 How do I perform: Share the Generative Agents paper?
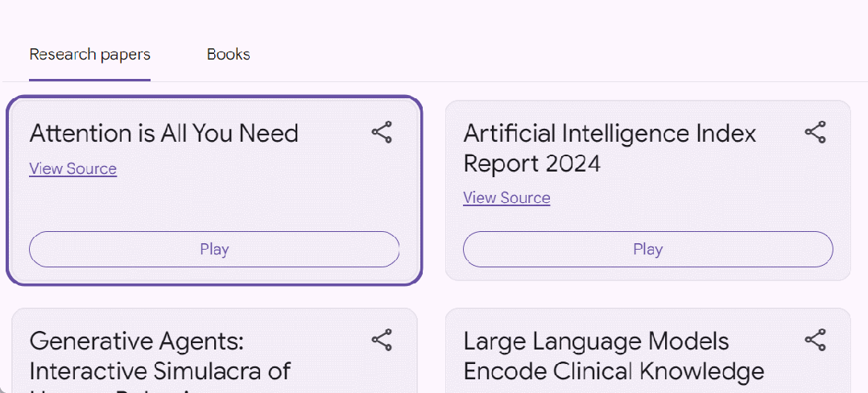[x=382, y=341]
